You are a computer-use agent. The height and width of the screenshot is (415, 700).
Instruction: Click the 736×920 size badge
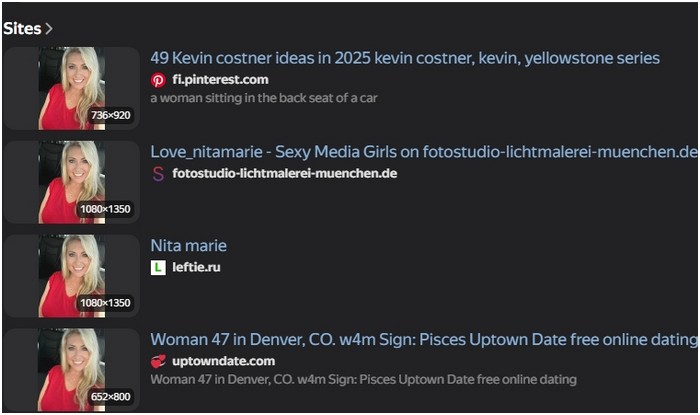(x=111, y=115)
